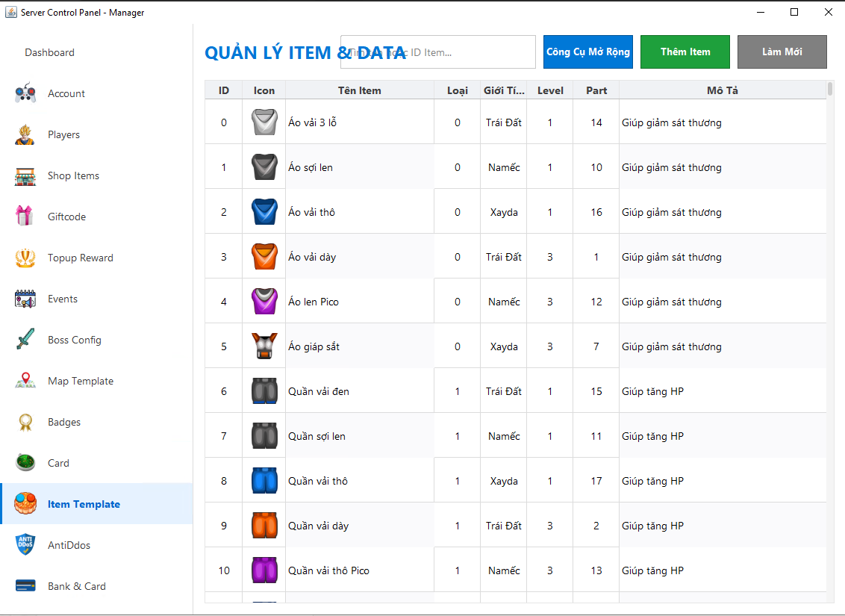Click the Part value '17'
Viewport: 845px width, 616px height.
596,481
